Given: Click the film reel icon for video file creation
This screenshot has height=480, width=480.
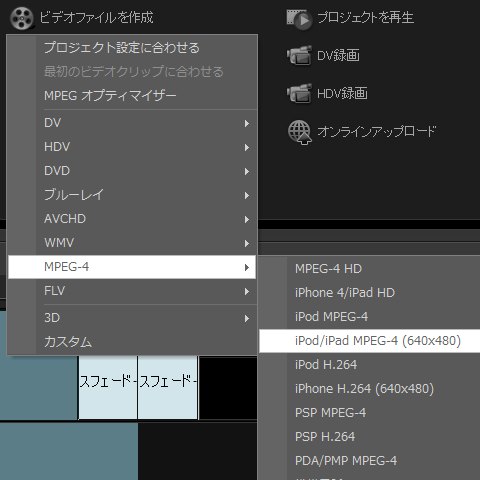Looking at the screenshot, I should click(22, 18).
